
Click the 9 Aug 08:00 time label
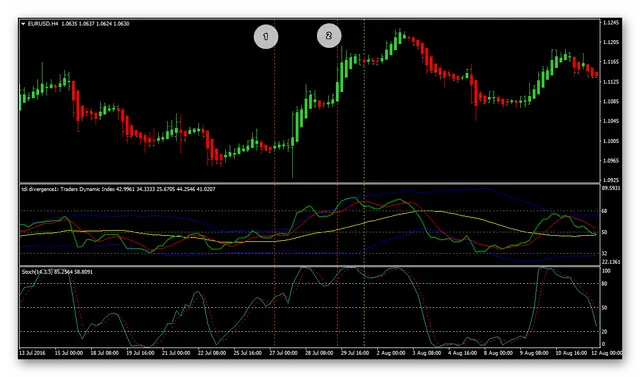534,353
